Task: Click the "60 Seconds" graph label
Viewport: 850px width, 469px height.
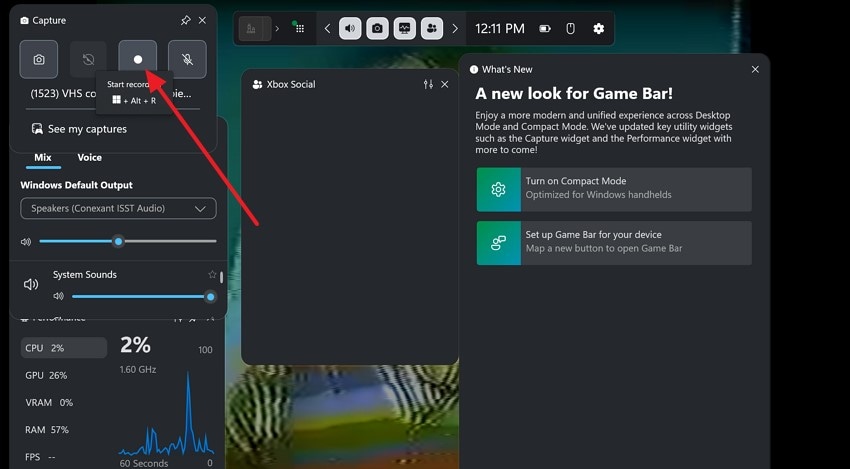Action: [x=144, y=464]
